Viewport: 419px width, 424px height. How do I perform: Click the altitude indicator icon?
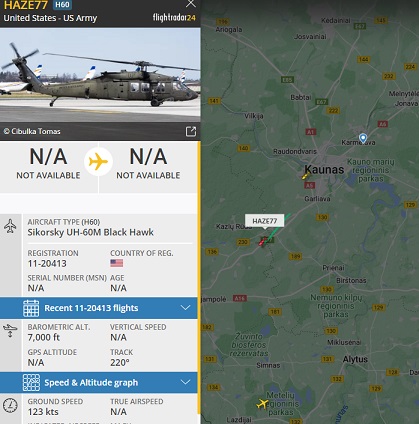tap(10, 331)
